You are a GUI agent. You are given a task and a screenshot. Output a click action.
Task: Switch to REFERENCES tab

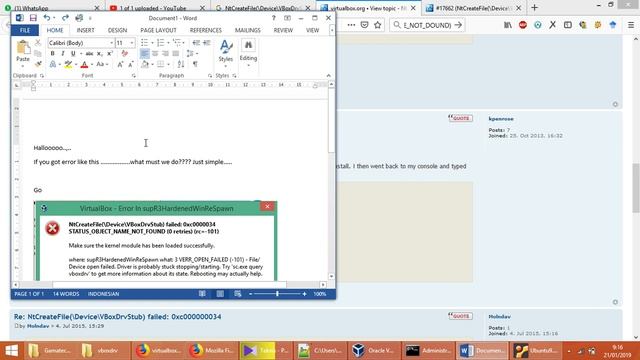click(205, 30)
